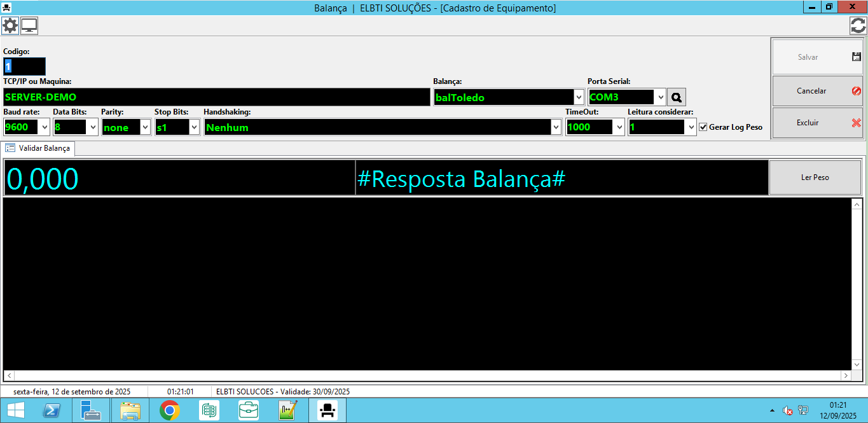Click the refresh arrows icon

point(858,26)
